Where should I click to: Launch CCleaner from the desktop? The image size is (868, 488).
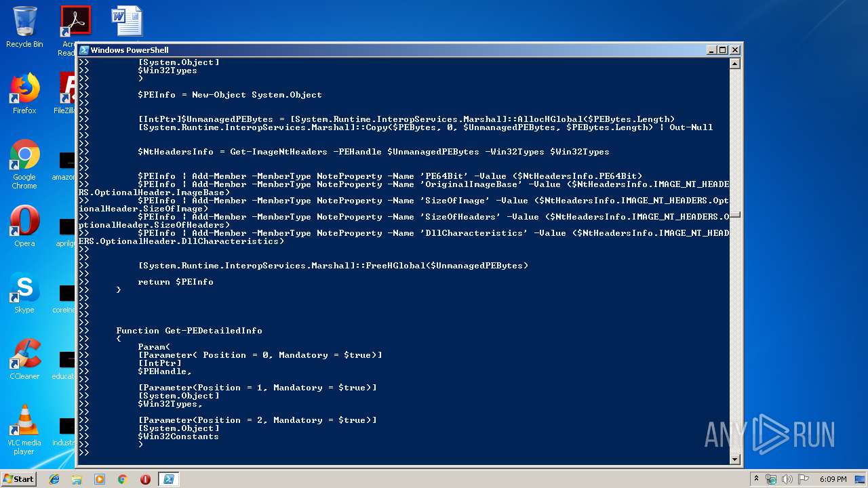click(x=24, y=359)
